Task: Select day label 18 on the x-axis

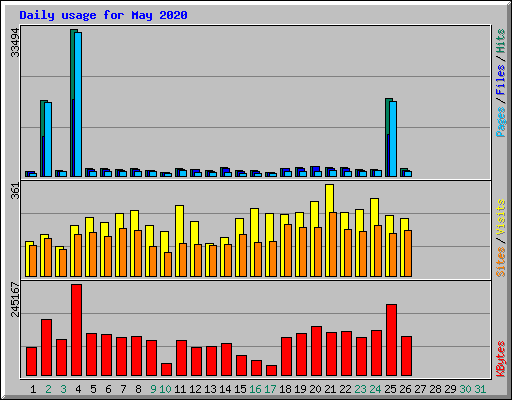Action: tap(285, 389)
